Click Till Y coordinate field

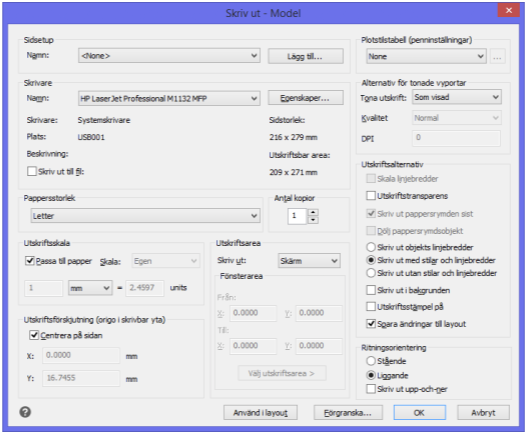[319, 346]
